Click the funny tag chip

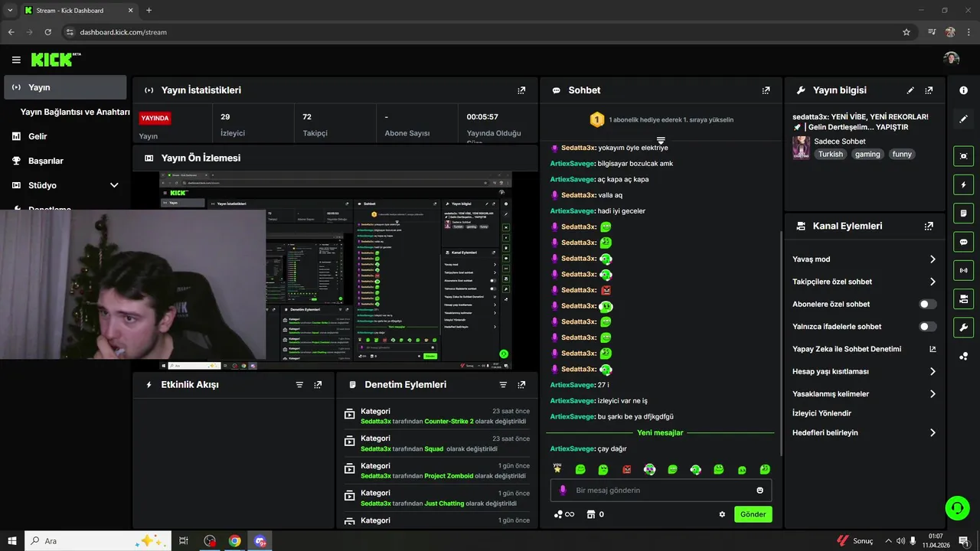pos(902,154)
